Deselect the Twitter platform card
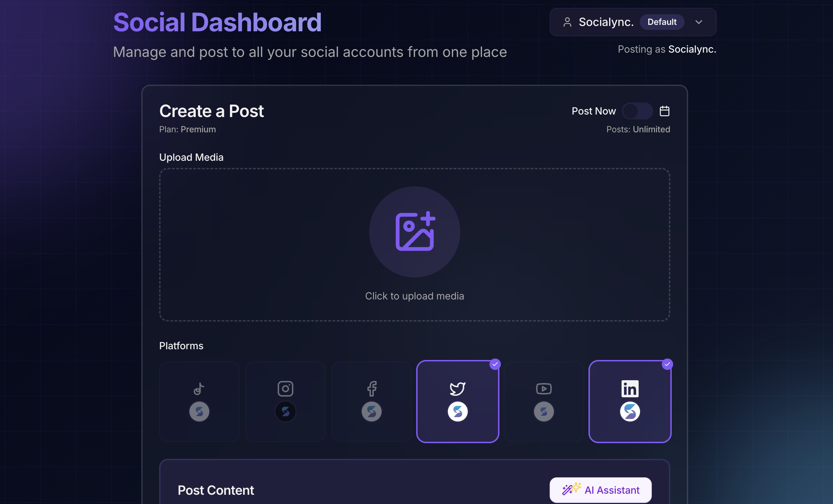This screenshot has width=833, height=504. pos(457,401)
